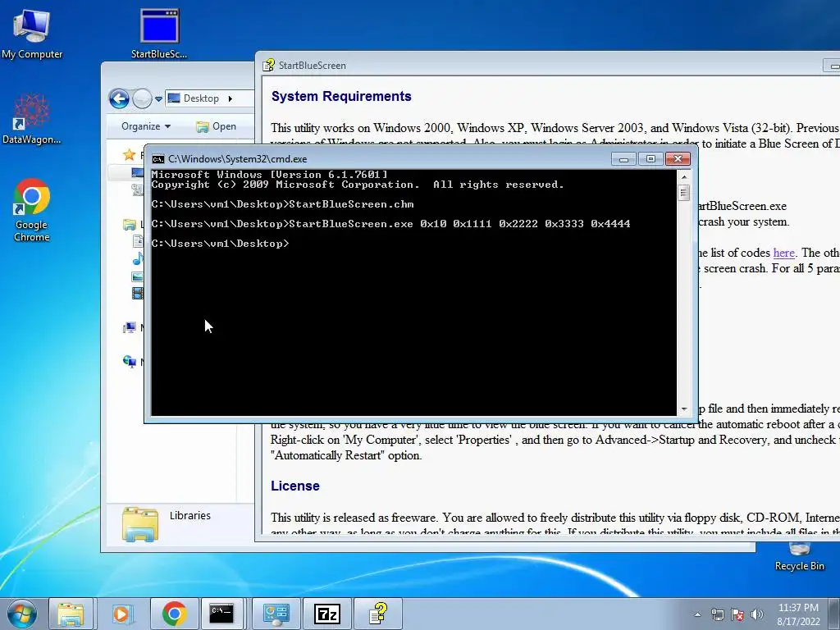The width and height of the screenshot is (840, 630).
Task: Click Desktop in the Explorer address bar
Action: click(201, 98)
